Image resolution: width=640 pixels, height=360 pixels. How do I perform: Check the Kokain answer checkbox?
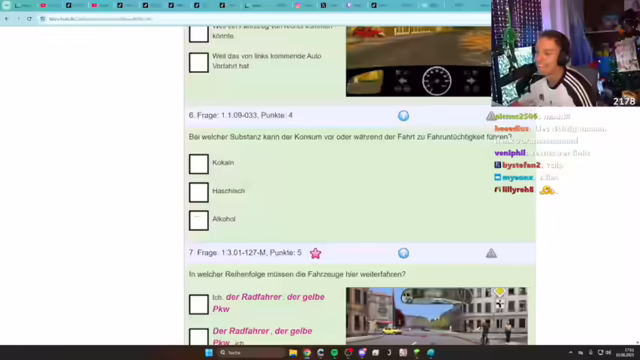pos(199,164)
